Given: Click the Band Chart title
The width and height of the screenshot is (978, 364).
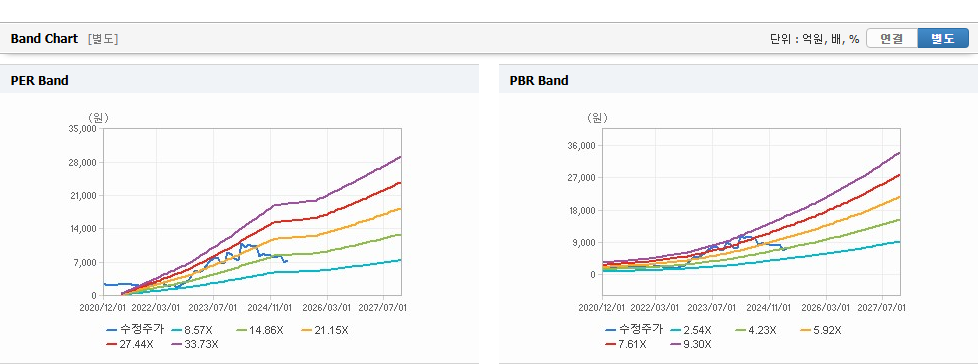Looking at the screenshot, I should 44,39.
